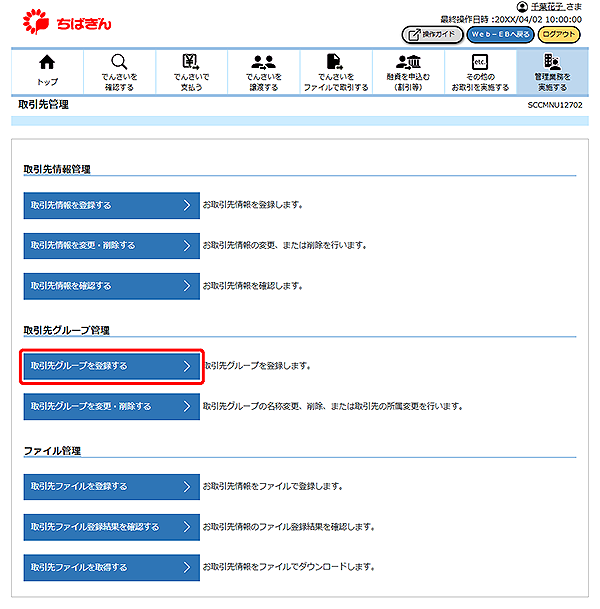The width and height of the screenshot is (600, 609).
Task: Open 取引先ファイル登録結果を確認する
Action: tap(111, 527)
